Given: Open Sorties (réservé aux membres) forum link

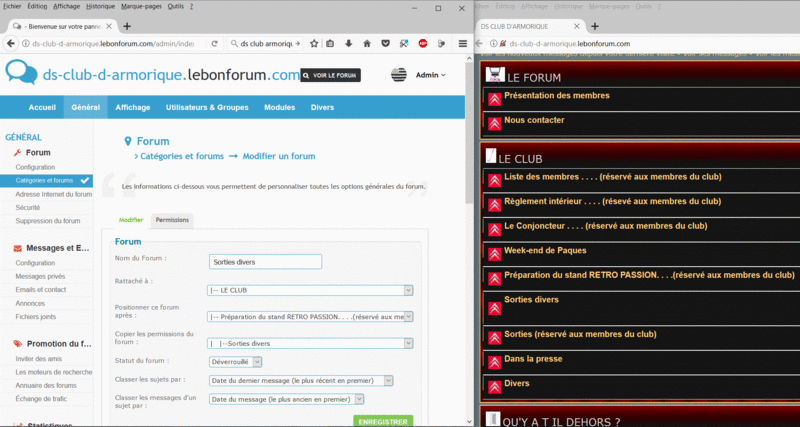Looking at the screenshot, I should coord(580,334).
